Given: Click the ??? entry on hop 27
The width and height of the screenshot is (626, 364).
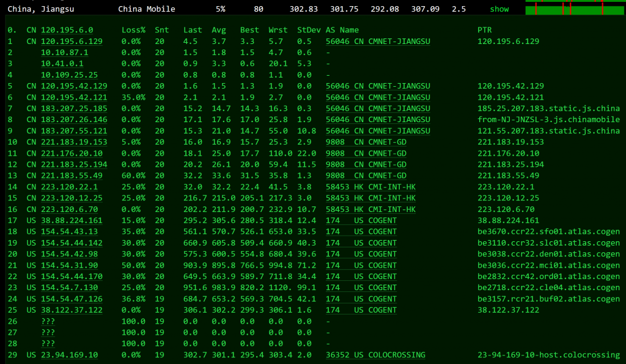Looking at the screenshot, I should tap(48, 332).
